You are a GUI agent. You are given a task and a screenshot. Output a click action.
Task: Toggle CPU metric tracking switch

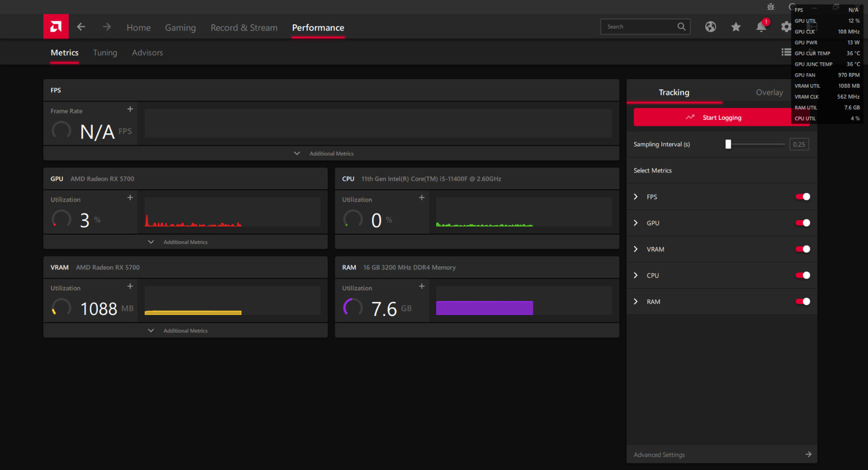point(803,275)
